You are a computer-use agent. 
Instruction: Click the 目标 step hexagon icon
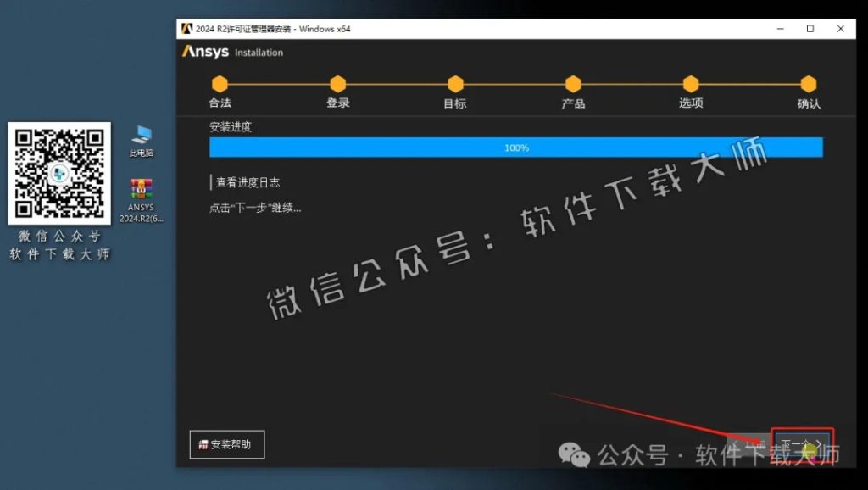(x=455, y=85)
